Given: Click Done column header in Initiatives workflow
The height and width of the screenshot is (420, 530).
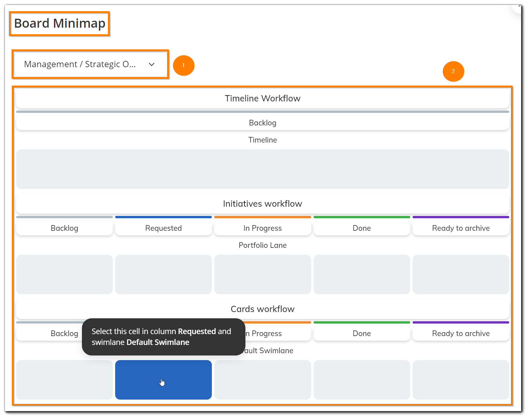Looking at the screenshot, I should coord(362,228).
